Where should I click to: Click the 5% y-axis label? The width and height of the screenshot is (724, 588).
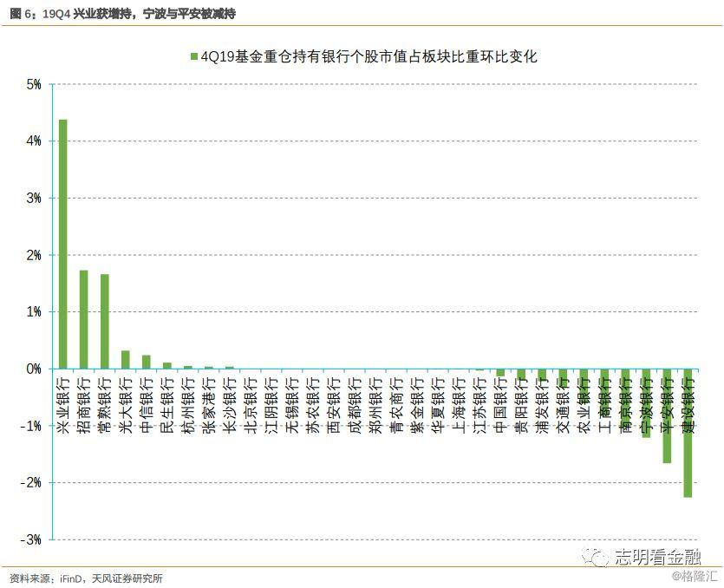pos(34,85)
